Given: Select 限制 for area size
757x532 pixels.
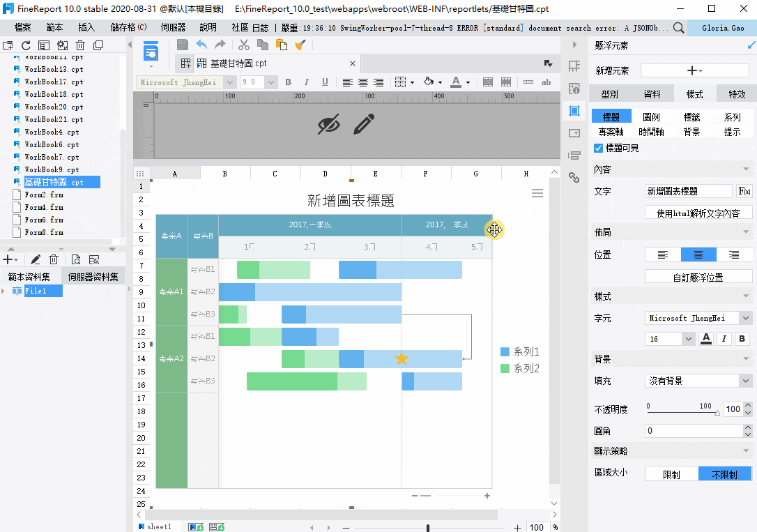Looking at the screenshot, I should [671, 475].
